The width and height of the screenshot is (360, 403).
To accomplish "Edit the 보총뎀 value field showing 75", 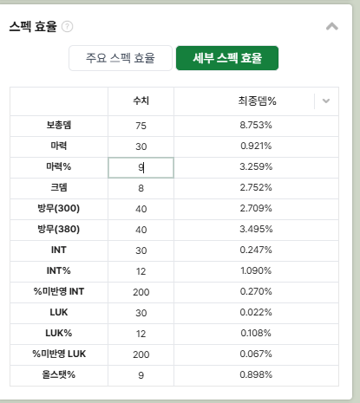I will pyautogui.click(x=141, y=126).
